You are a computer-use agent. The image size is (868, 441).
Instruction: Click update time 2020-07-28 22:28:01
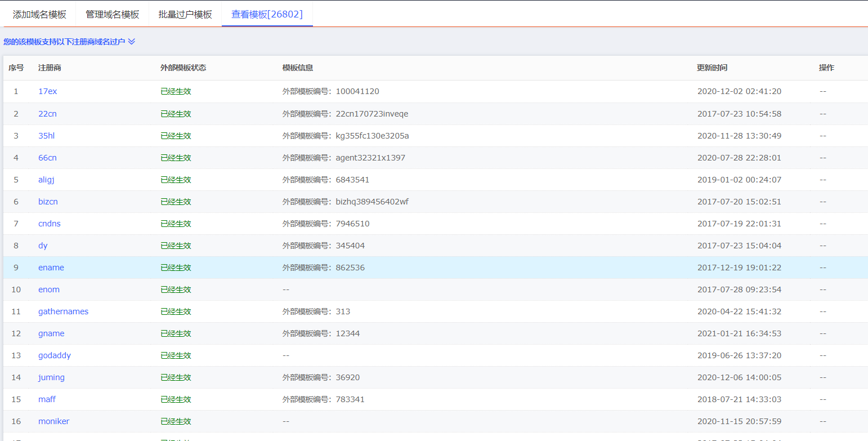point(739,158)
